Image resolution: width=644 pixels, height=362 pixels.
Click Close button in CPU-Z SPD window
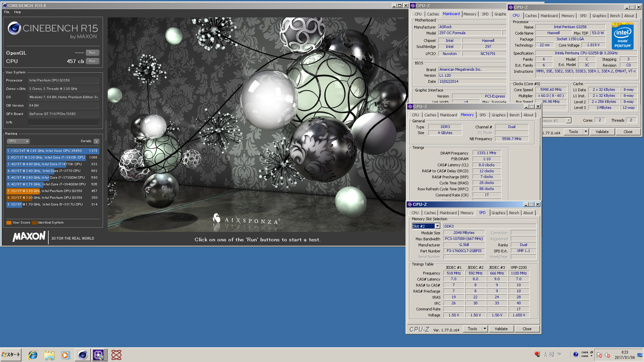(x=527, y=329)
